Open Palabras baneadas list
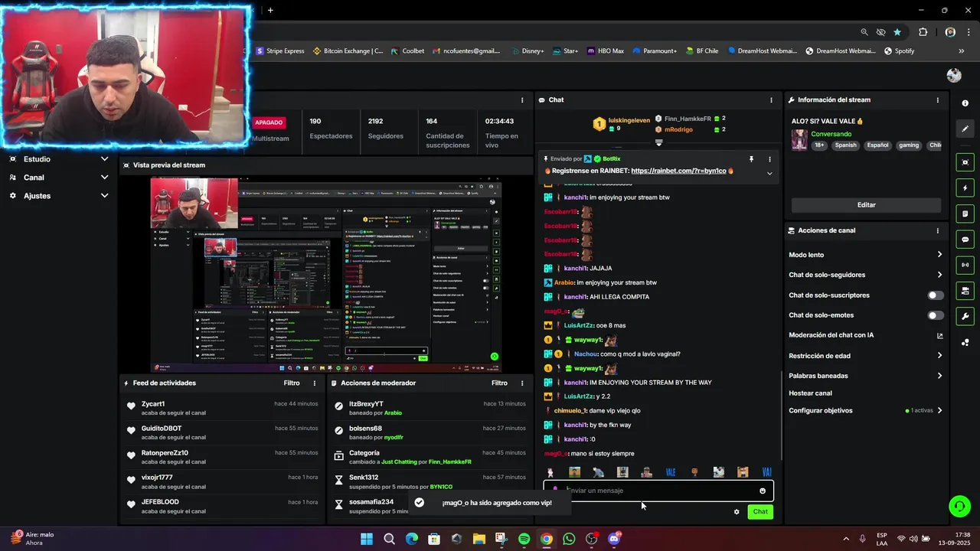 (866, 376)
